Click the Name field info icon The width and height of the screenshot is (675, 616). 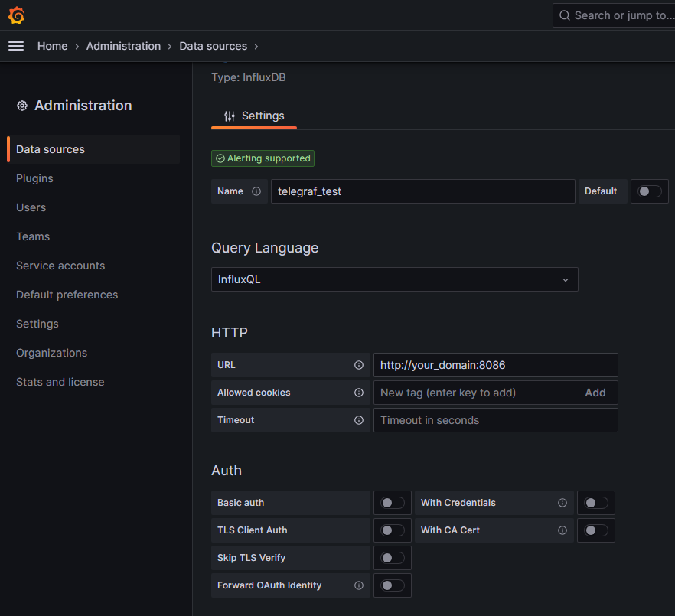[256, 191]
